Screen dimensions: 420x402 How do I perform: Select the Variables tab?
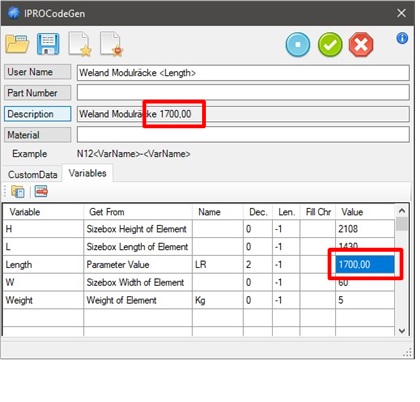(x=87, y=173)
